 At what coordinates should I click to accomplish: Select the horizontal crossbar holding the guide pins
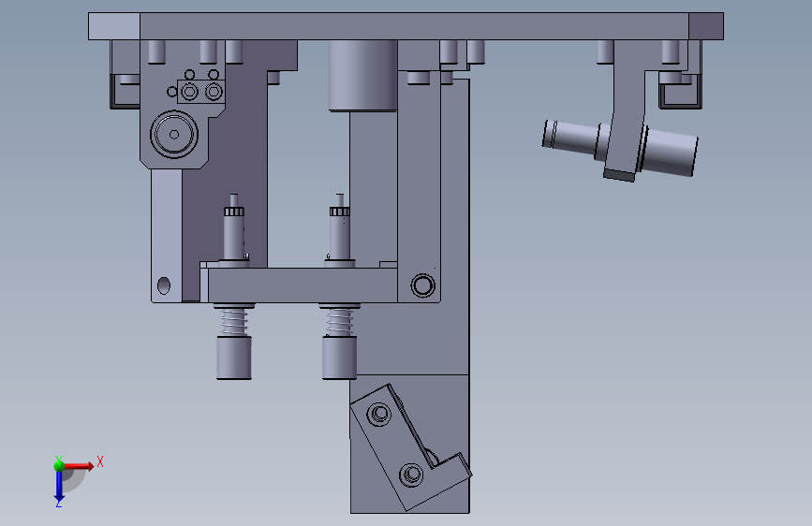303,285
